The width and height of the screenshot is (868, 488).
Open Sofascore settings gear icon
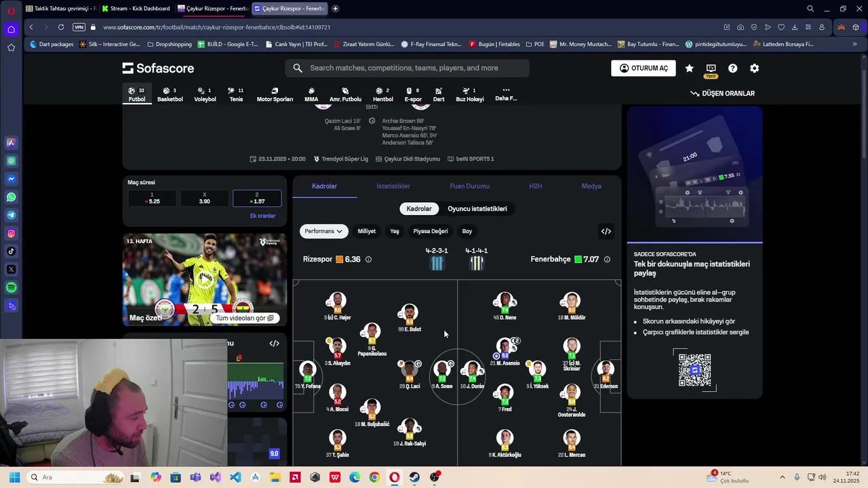(x=754, y=68)
